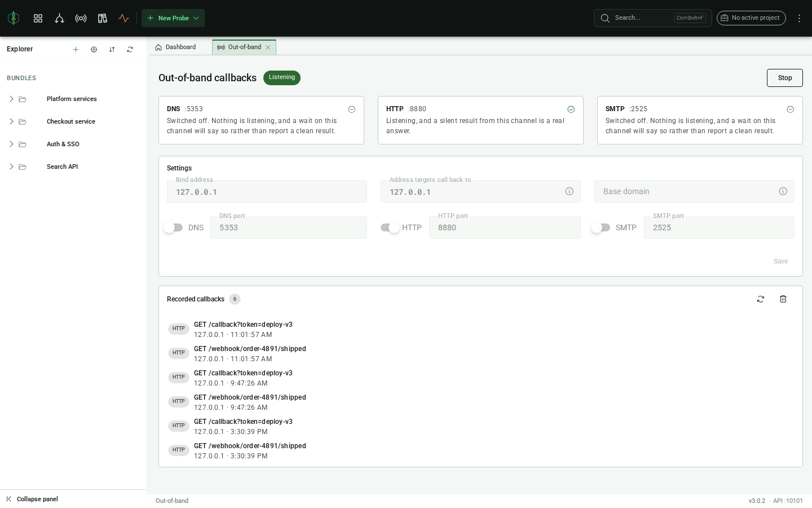The image size is (812, 508).
Task: Click info icon in callback address field
Action: click(x=569, y=191)
